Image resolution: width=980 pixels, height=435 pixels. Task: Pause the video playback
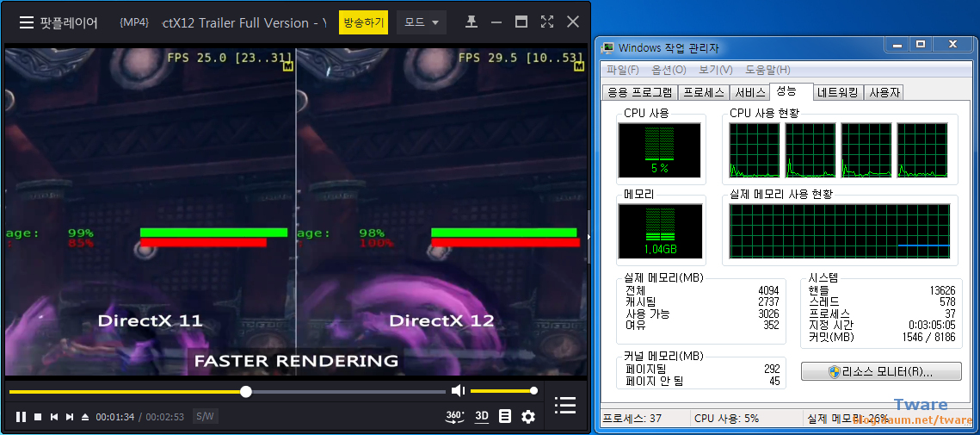[x=21, y=417]
